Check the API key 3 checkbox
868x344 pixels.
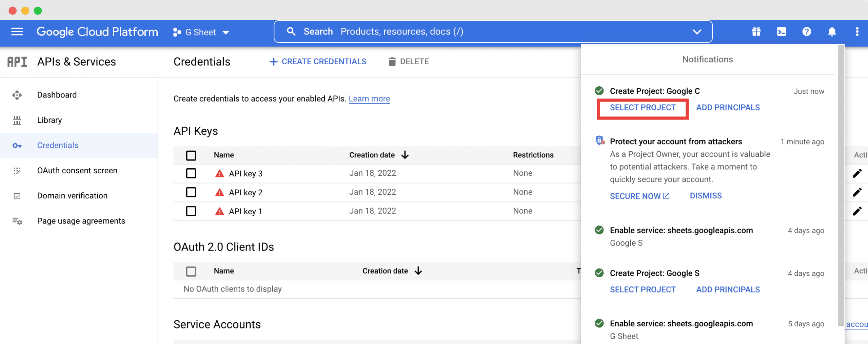click(x=191, y=173)
